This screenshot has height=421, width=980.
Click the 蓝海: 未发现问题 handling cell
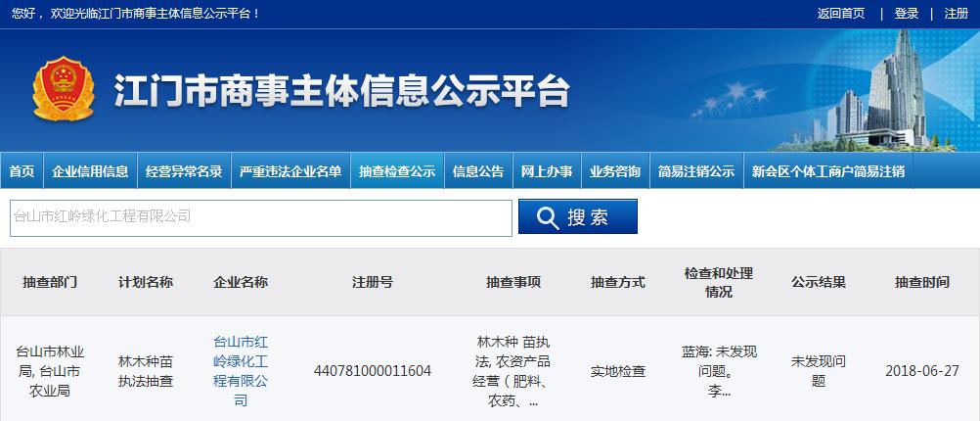click(719, 371)
